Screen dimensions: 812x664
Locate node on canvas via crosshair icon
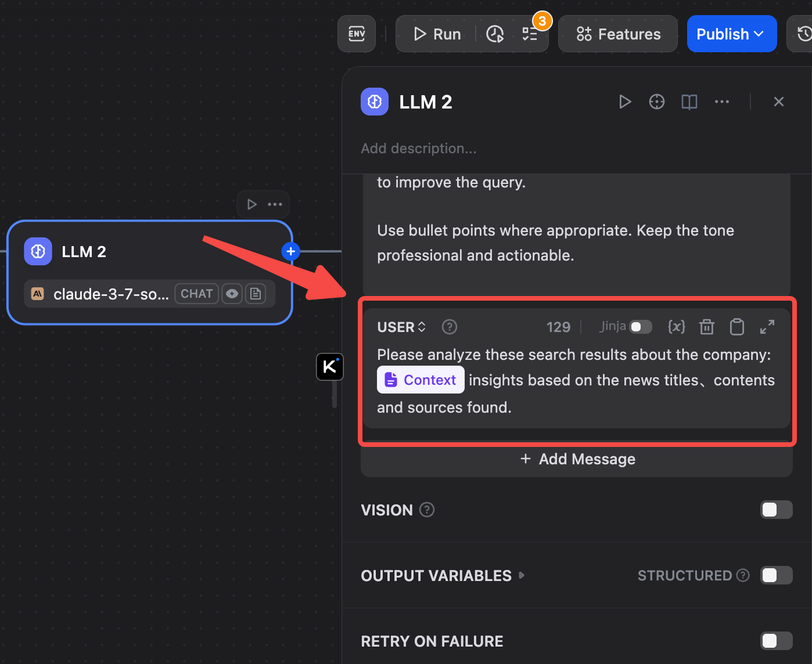tap(657, 102)
